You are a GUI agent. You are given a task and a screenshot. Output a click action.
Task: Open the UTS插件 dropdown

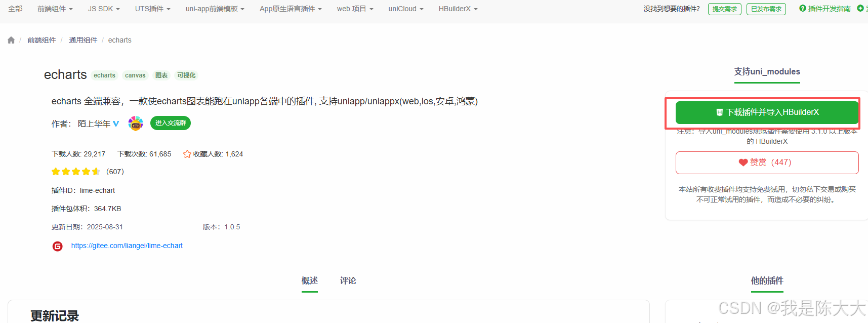tap(153, 9)
